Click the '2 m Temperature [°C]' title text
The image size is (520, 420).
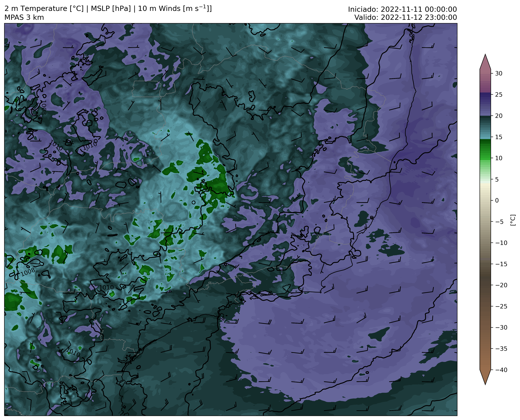(x=44, y=9)
